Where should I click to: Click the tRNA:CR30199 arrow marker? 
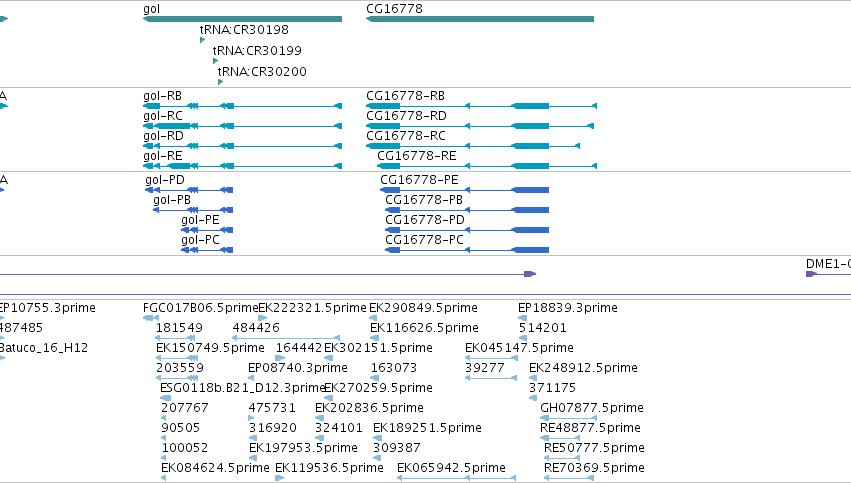[215, 61]
